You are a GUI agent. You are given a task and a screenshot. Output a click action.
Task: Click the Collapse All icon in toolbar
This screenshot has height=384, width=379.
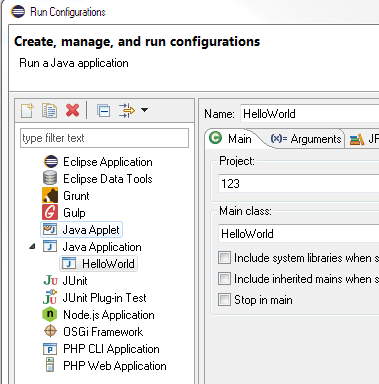(103, 111)
